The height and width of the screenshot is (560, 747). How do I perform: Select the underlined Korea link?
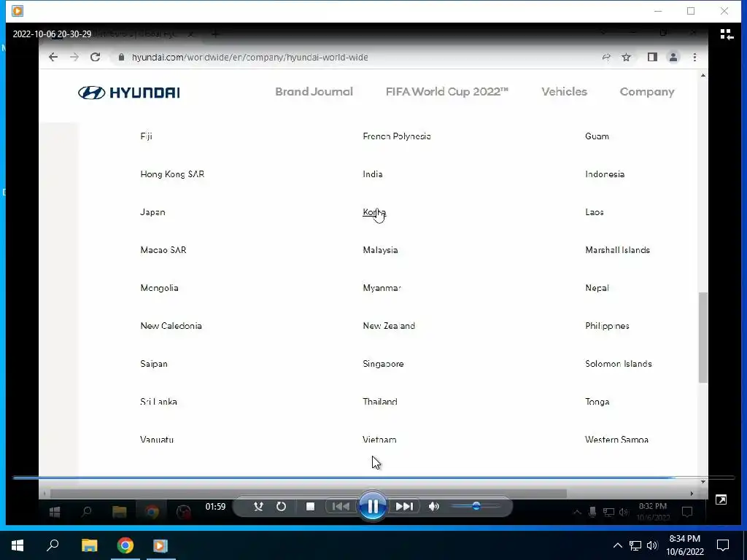[374, 212]
